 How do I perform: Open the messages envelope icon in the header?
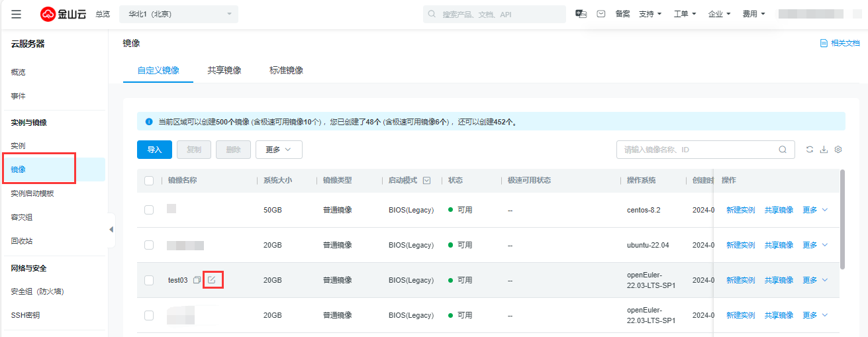601,14
